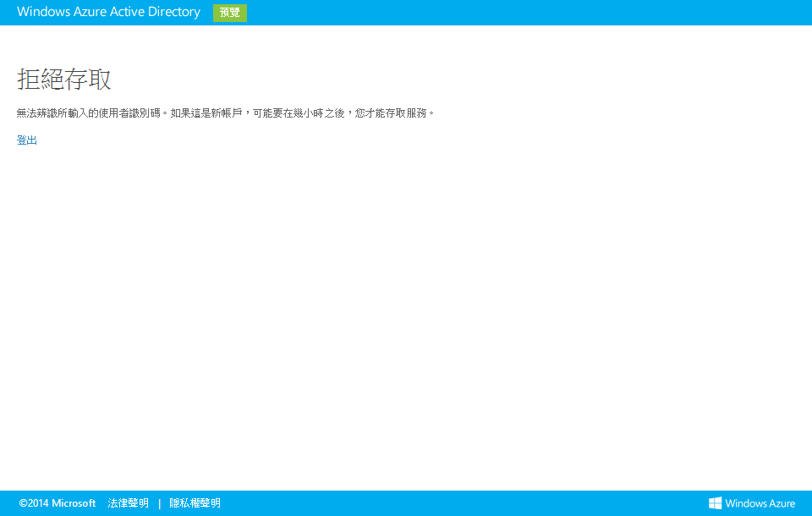Click the 無法辨識所輸入的使用者識別碼 error message
Screen dimensions: 812x516
(226, 113)
